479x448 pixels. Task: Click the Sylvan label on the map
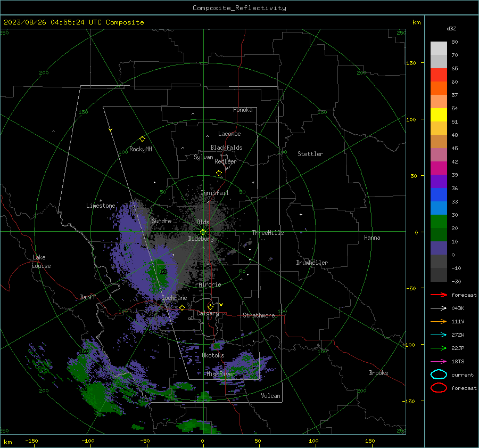[x=203, y=157]
